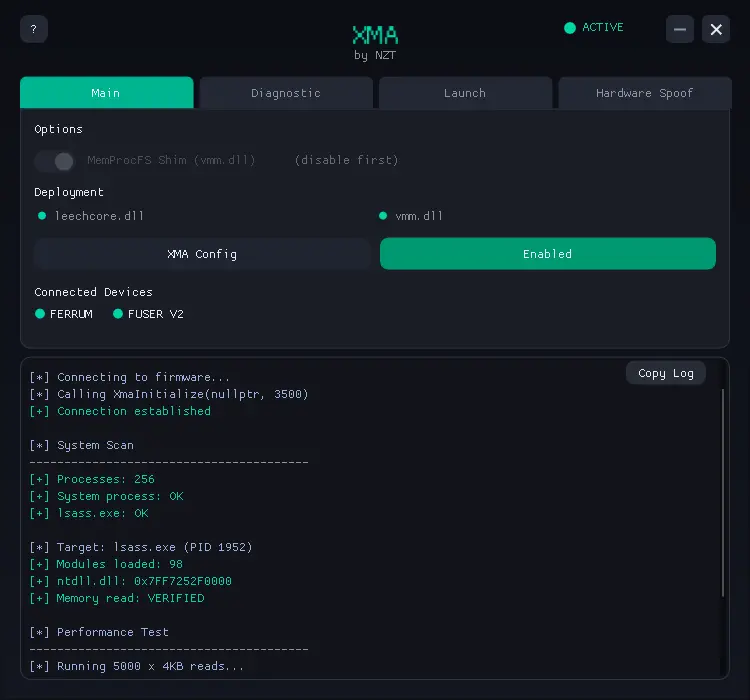Image resolution: width=750 pixels, height=700 pixels.
Task: Click the green ACTIVE status dot
Action: pos(570,28)
